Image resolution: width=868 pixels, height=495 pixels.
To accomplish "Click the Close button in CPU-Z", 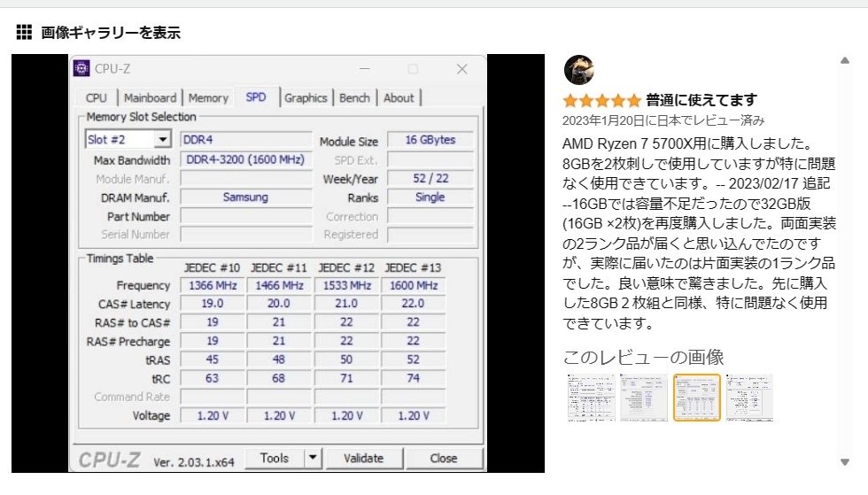I will (x=444, y=459).
